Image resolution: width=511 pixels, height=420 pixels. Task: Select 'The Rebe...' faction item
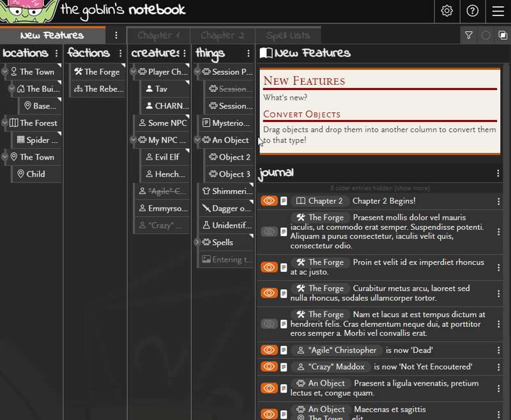click(98, 89)
